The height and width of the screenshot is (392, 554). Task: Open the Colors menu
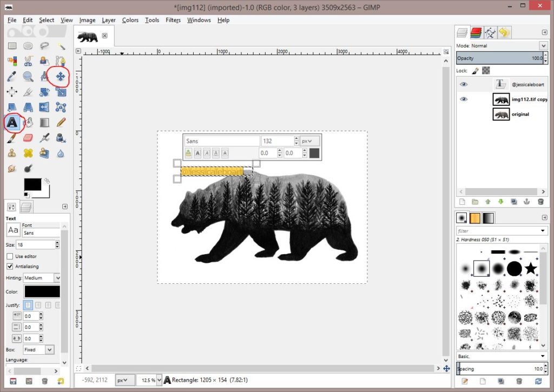pyautogui.click(x=130, y=20)
